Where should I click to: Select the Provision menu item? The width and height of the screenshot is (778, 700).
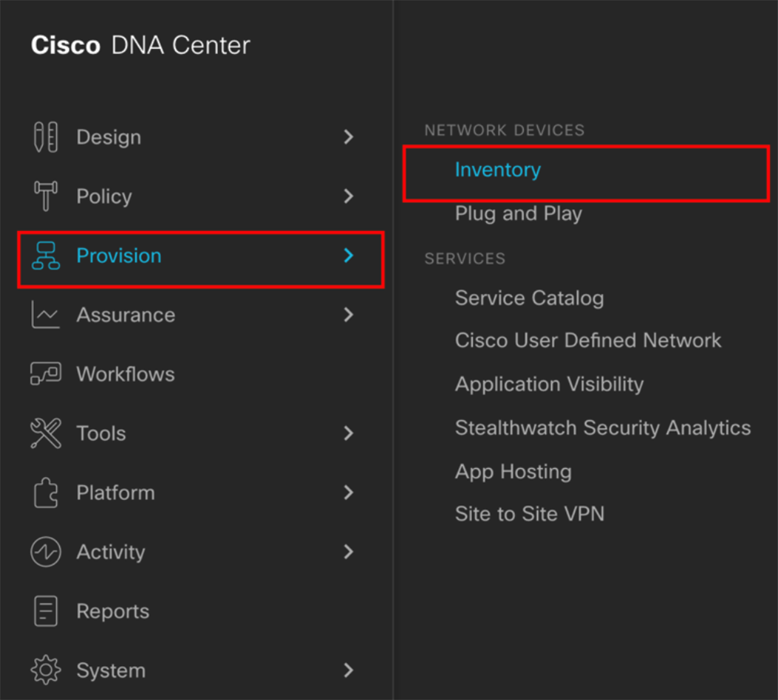[x=119, y=256]
